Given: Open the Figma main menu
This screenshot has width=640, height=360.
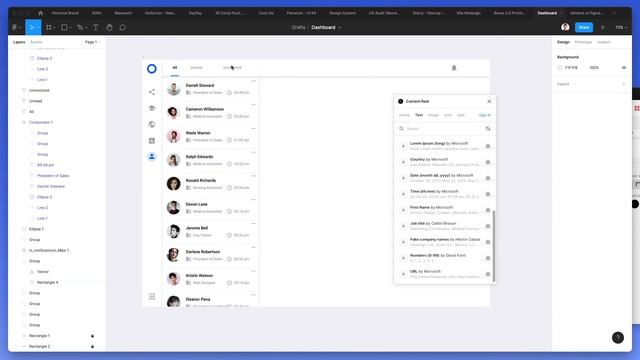Looking at the screenshot, I should click(x=16, y=27).
